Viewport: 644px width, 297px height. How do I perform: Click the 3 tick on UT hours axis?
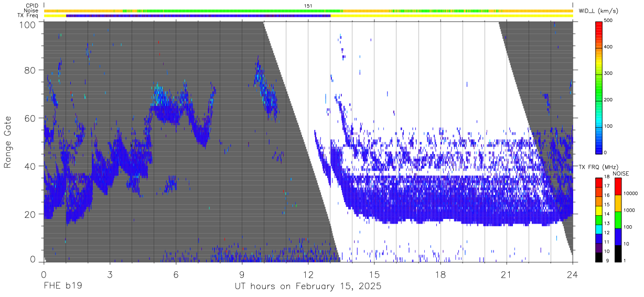[110, 274]
